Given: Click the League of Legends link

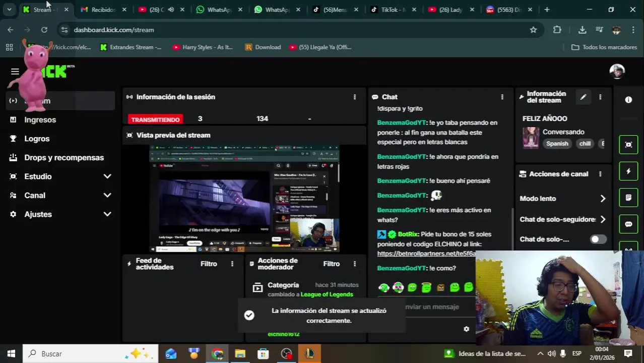Looking at the screenshot, I should (327, 294).
